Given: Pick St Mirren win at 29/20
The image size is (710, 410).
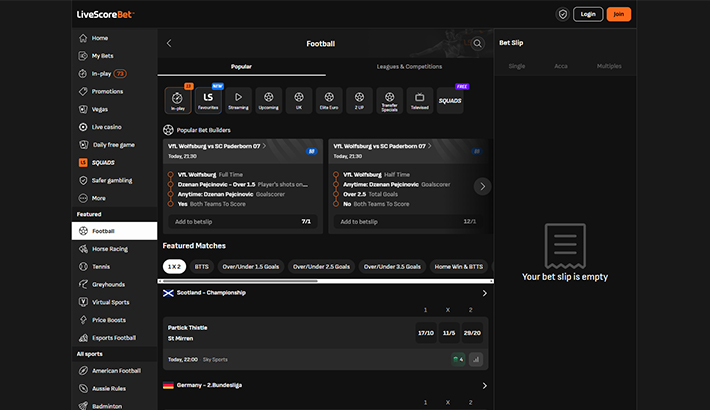Looking at the screenshot, I should (472, 333).
